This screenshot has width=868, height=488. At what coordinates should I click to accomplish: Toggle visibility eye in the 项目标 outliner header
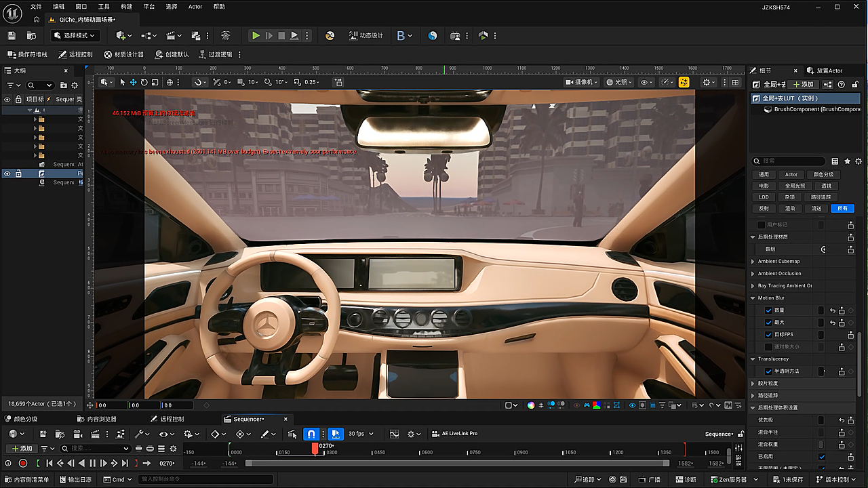point(7,99)
